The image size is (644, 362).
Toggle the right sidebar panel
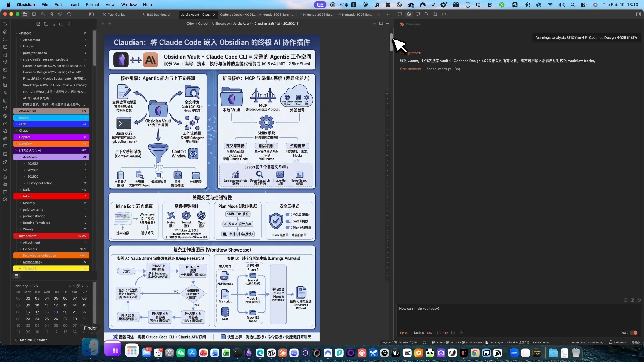click(x=638, y=14)
